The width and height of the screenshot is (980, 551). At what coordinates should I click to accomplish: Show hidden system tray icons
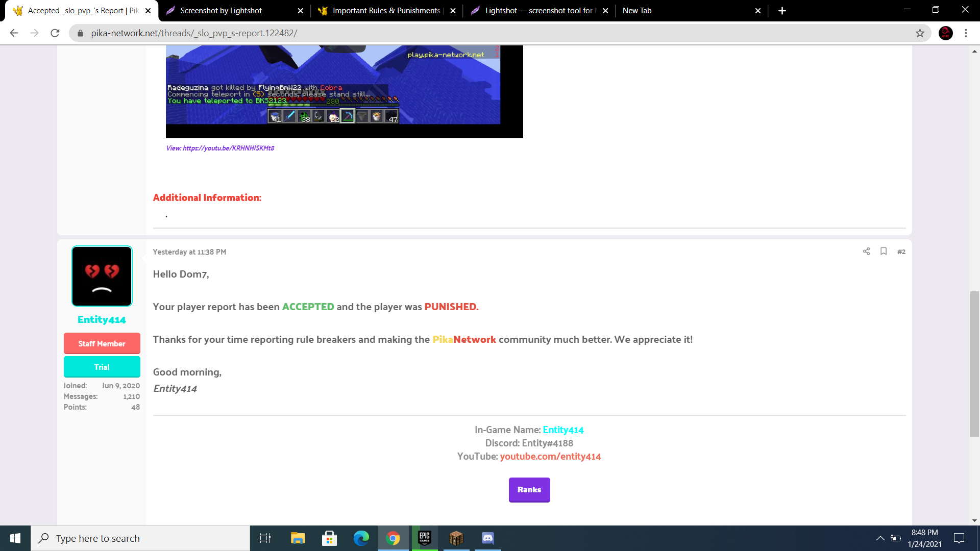click(x=880, y=538)
